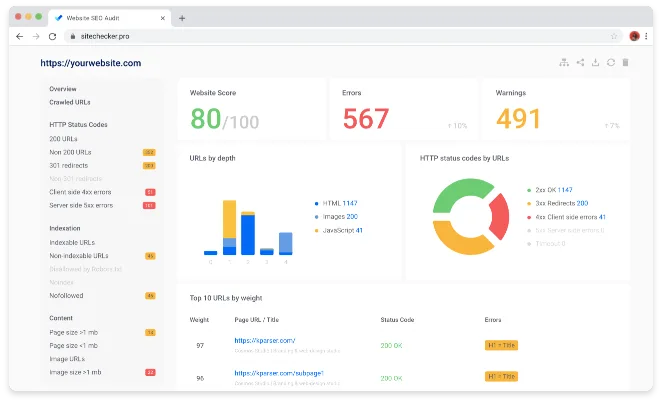
Task: Open a new browser tab with plus
Action: [x=182, y=18]
